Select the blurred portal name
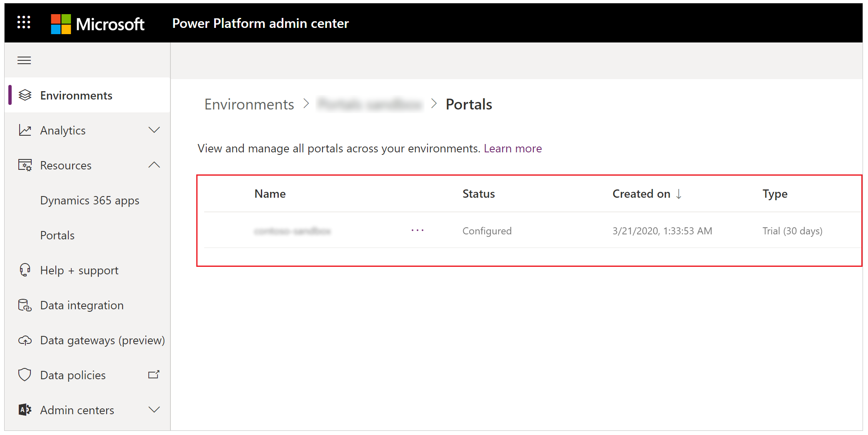This screenshot has width=868, height=435. pos(292,231)
